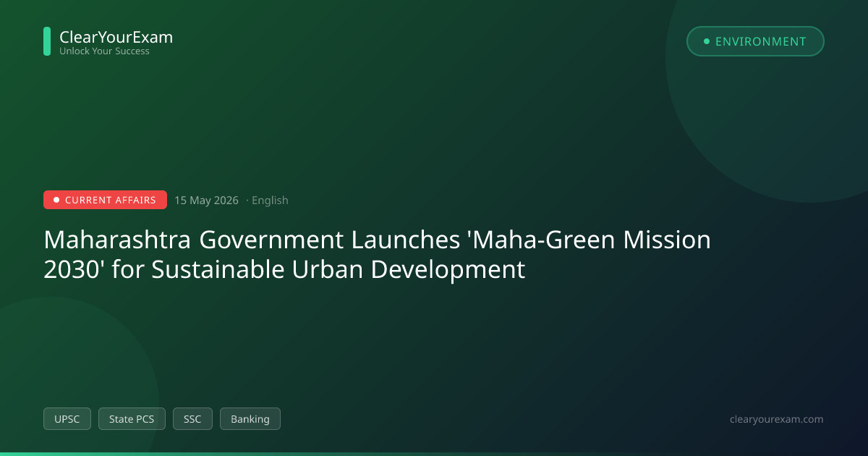Screen dimensions: 868x456
Task: Open the ENVIRONMENT category badge
Action: point(755,41)
